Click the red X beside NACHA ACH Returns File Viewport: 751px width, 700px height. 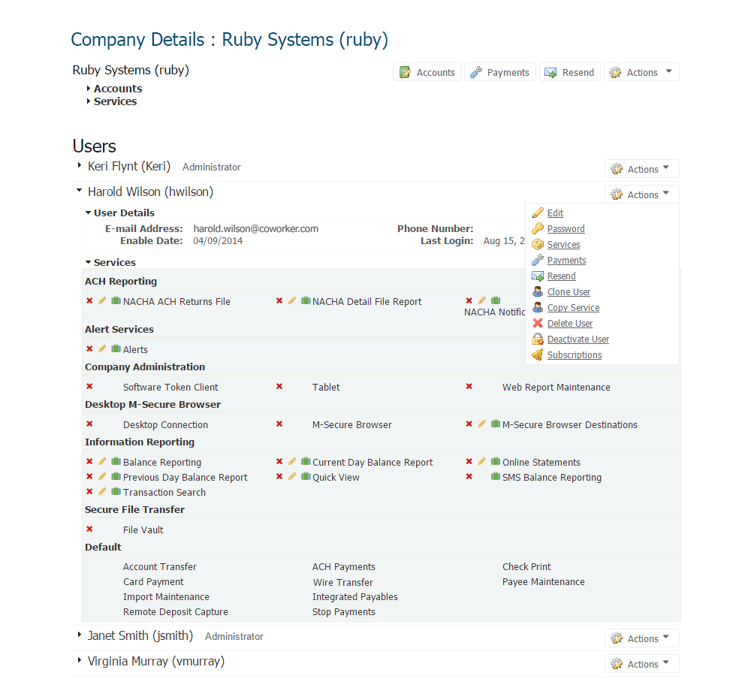[89, 301]
